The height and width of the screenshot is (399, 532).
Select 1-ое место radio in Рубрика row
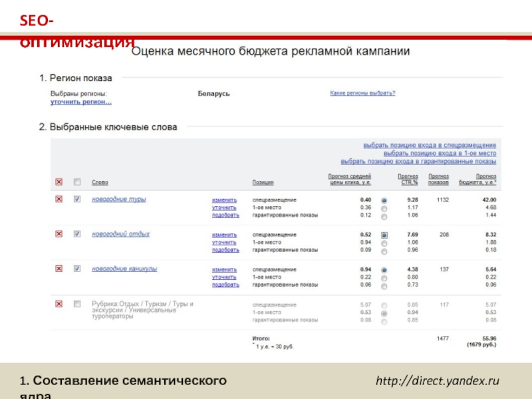(x=384, y=314)
